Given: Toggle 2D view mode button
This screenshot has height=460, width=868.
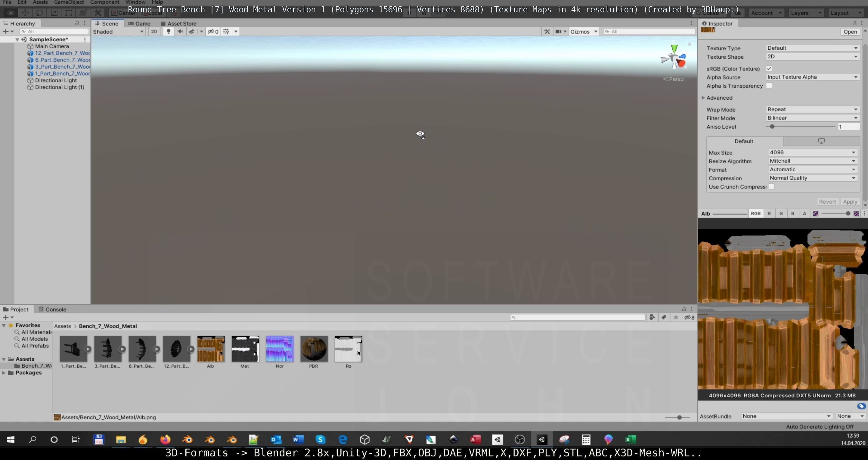Looking at the screenshot, I should pos(154,31).
